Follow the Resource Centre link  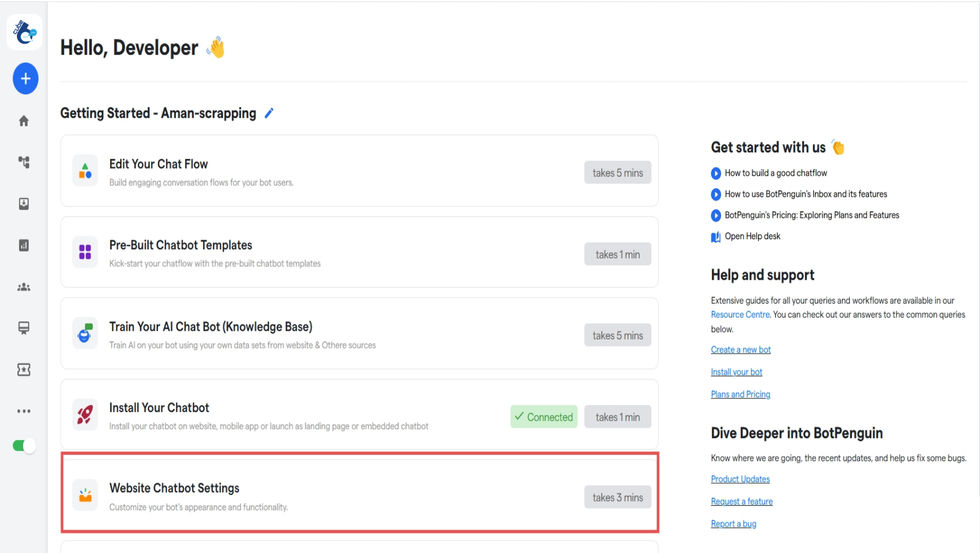(740, 314)
